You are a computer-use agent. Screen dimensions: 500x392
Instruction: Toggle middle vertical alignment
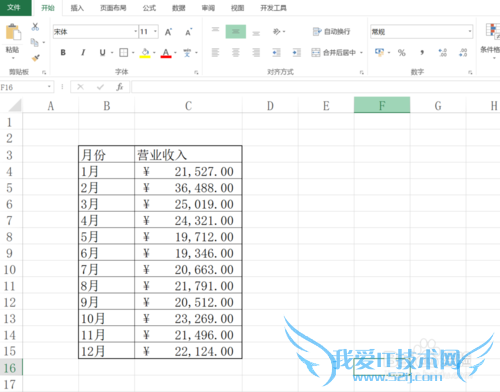(x=236, y=31)
